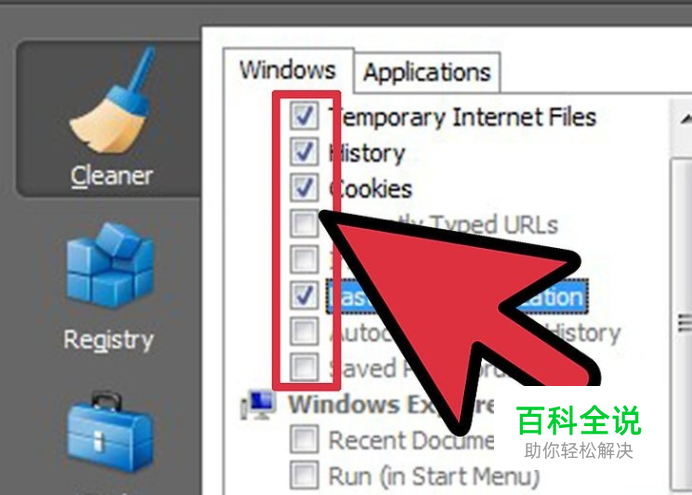
Task: Click the Cleaner label in sidebar
Action: tap(112, 176)
